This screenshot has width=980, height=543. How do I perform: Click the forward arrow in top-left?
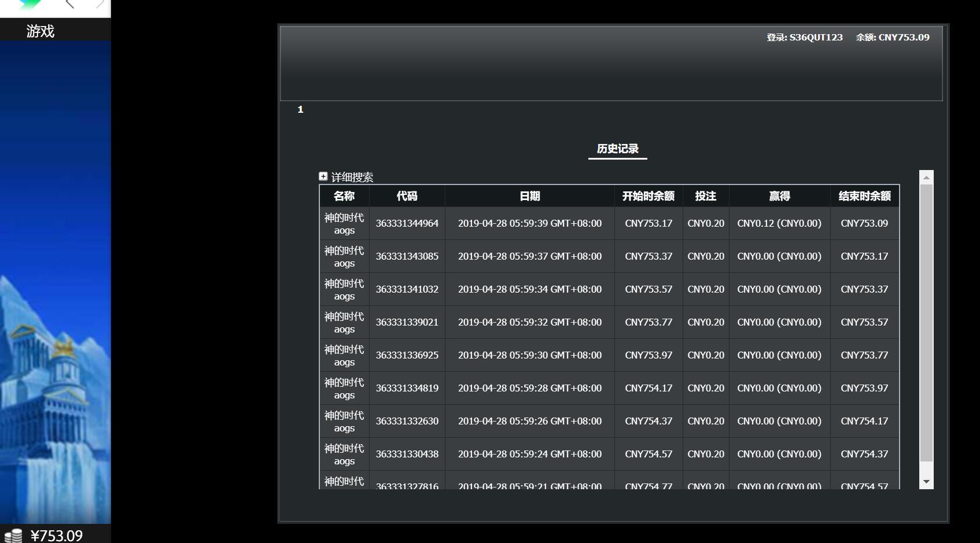[100, 4]
